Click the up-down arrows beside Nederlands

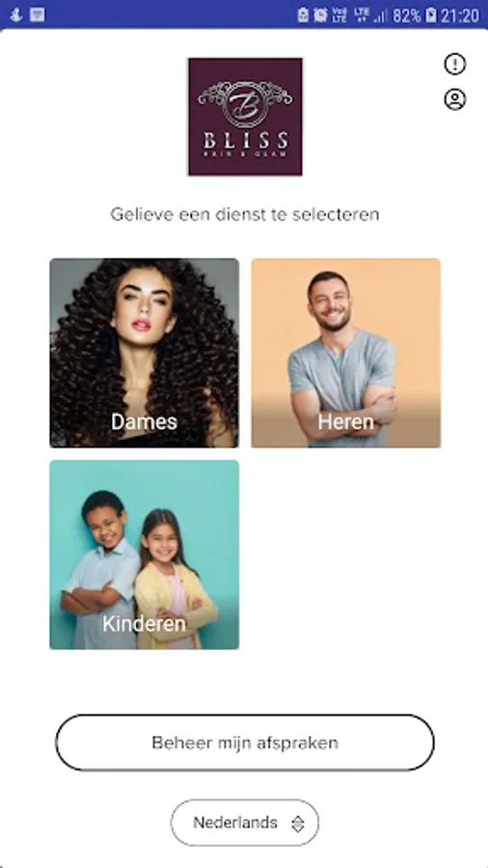coord(298,824)
